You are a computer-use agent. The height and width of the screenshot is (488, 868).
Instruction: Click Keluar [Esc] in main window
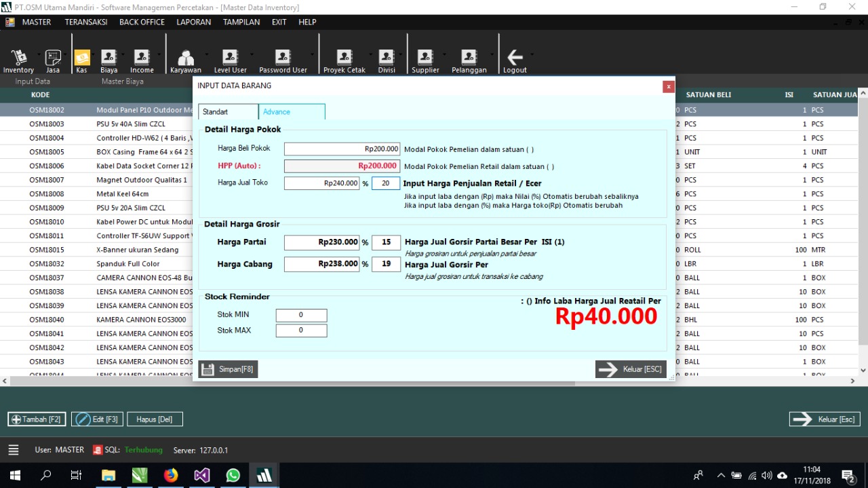tap(825, 419)
